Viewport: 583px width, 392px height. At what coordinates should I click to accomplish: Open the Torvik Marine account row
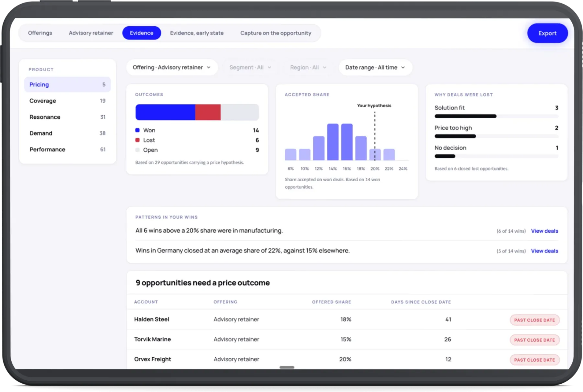(347, 339)
